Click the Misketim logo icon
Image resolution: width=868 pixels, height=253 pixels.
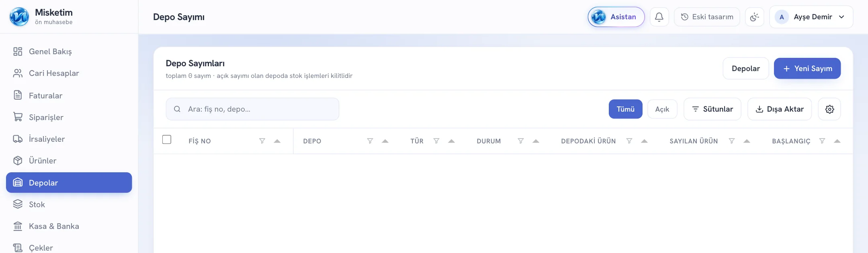pyautogui.click(x=19, y=17)
